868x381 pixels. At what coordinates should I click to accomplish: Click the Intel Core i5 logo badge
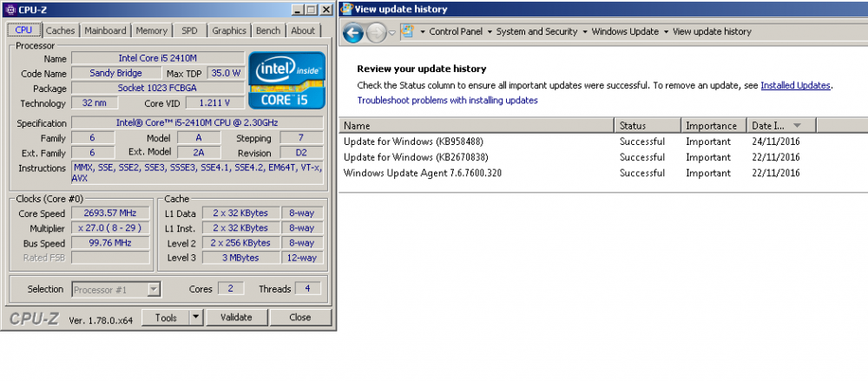(x=286, y=81)
